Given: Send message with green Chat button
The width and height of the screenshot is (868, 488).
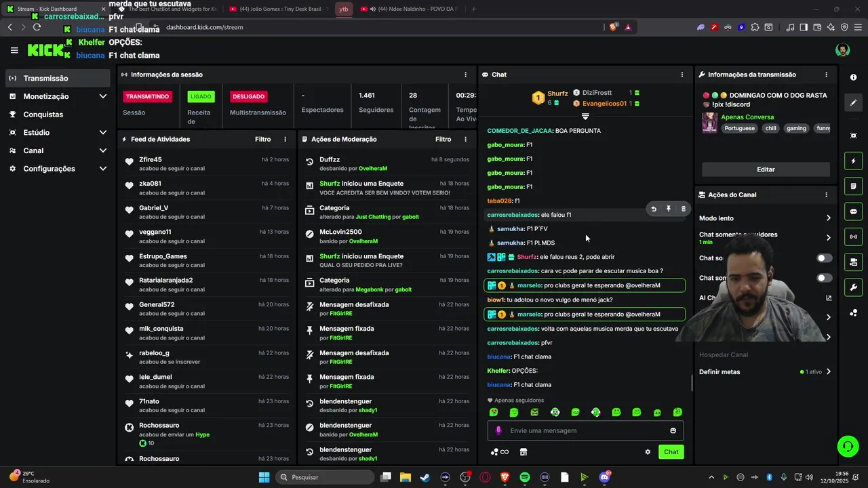Looking at the screenshot, I should click(671, 452).
